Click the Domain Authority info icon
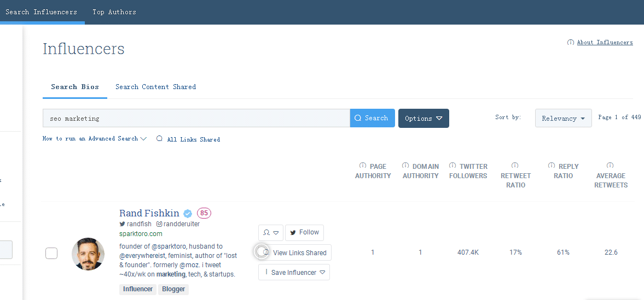This screenshot has height=300, width=644. click(x=405, y=166)
